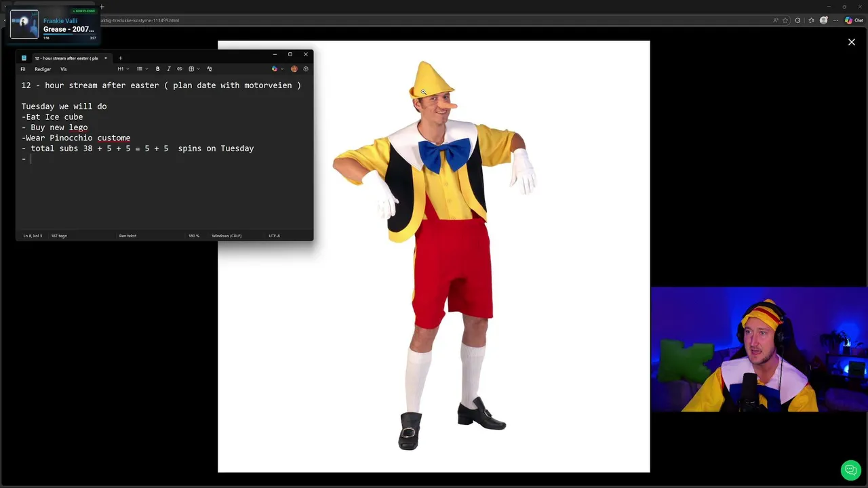
Task: Toggle bold formatting in Notepad
Action: [x=157, y=68]
